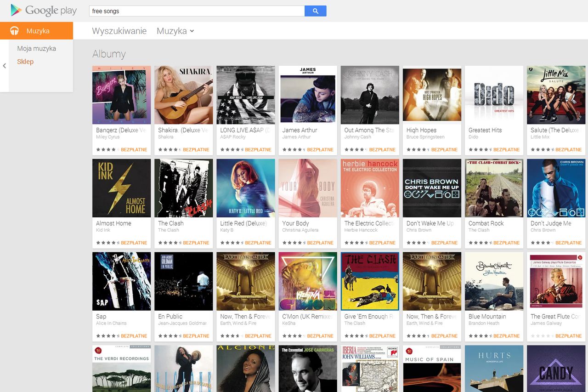Click the blue magnifier search button
Viewport: 588px width, 392px height.
tap(316, 11)
